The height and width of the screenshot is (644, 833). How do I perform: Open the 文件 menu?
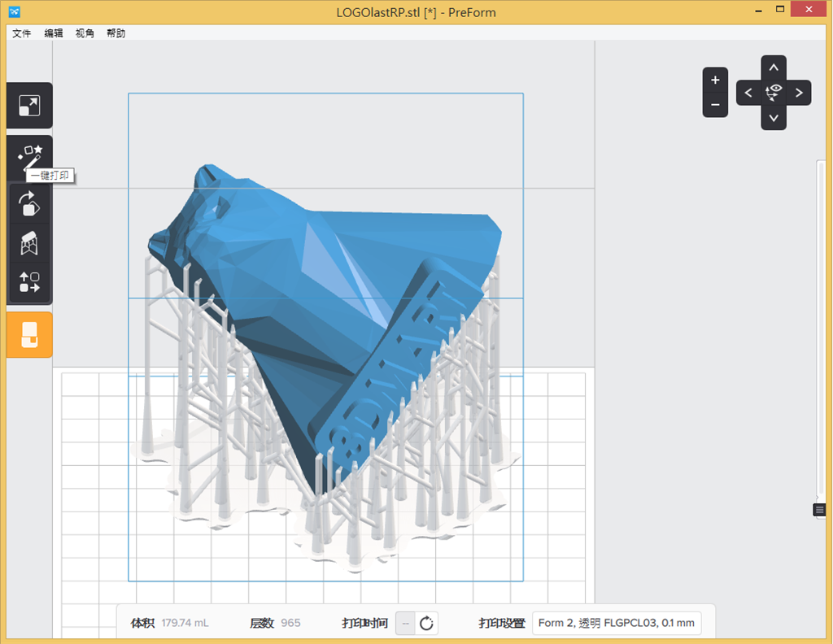pos(21,33)
